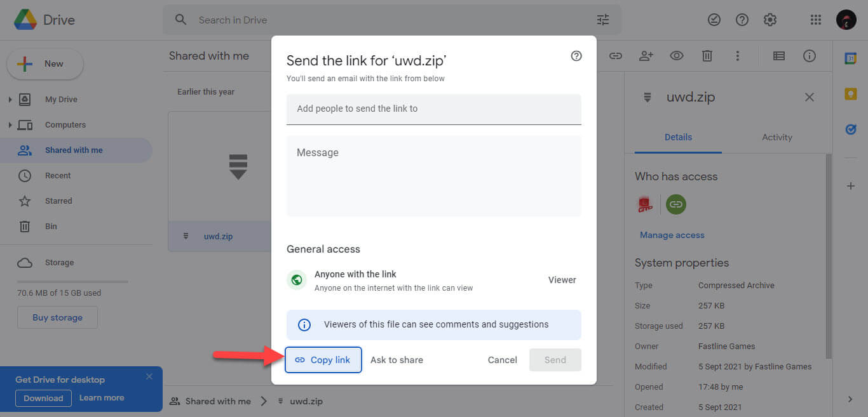Click the storage usage bar
Viewport: 868px width, 417px height.
[x=72, y=281]
